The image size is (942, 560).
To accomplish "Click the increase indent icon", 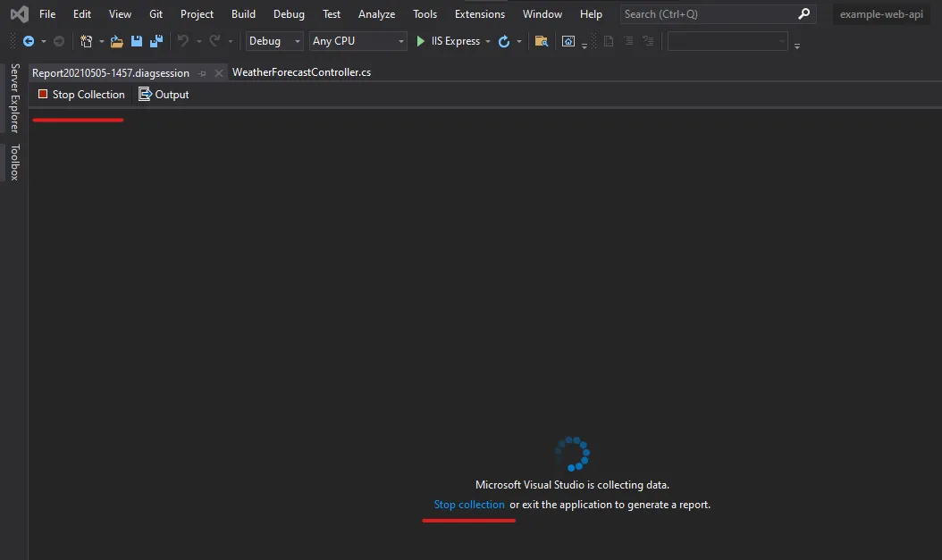I will click(x=648, y=41).
